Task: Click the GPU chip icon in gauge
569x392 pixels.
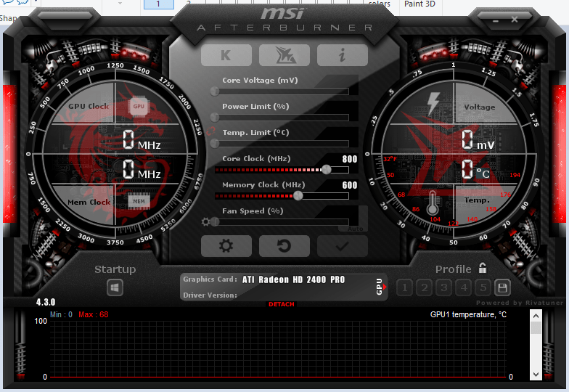Action: click(x=139, y=106)
